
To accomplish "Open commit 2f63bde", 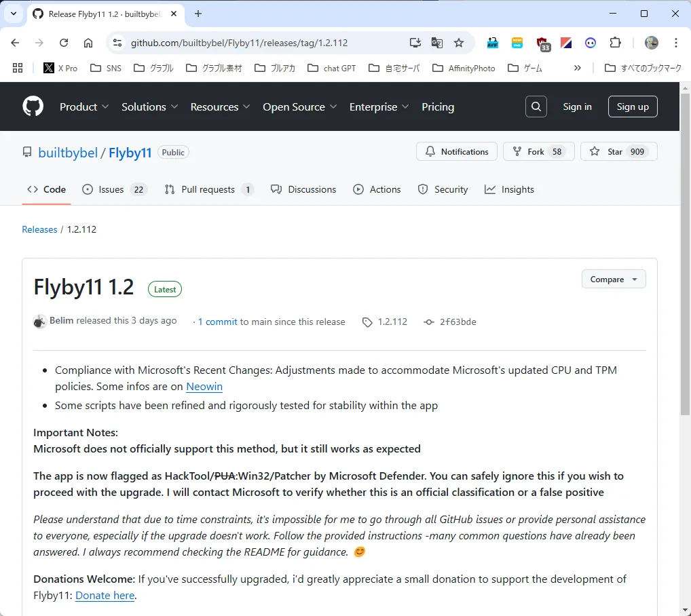I will [457, 322].
